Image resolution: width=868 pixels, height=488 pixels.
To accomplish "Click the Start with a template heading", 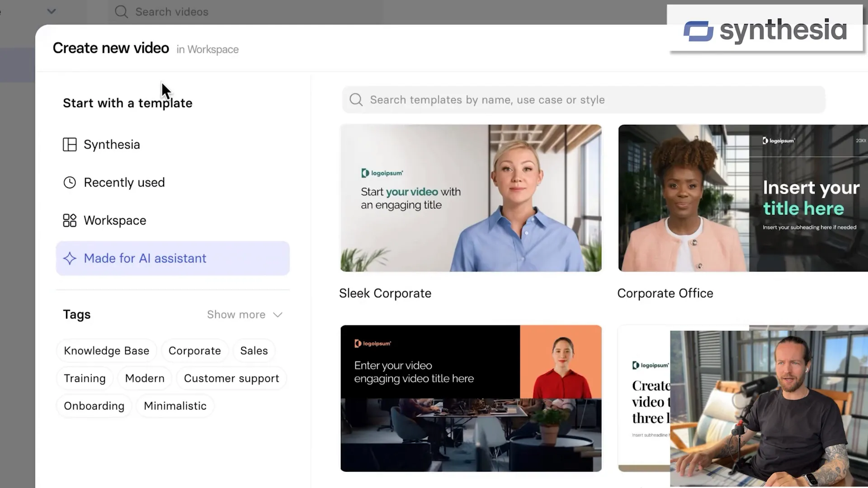I will click(127, 103).
